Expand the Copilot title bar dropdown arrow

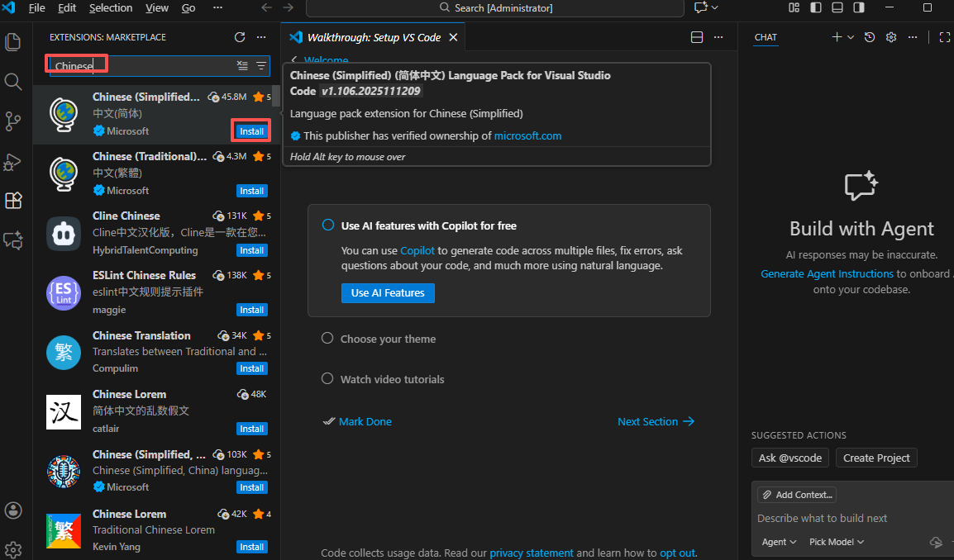click(x=715, y=8)
